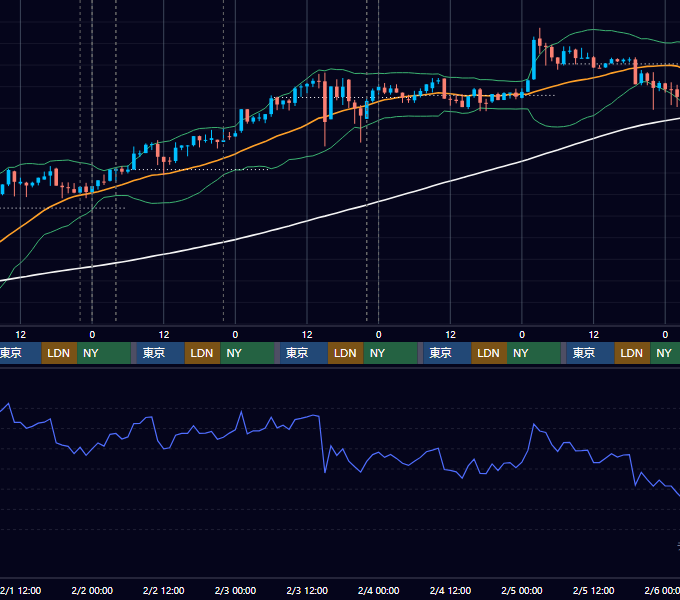Click the 2/2 12:00 date axis label
Screen dimensions: 680x600
(x=163, y=590)
